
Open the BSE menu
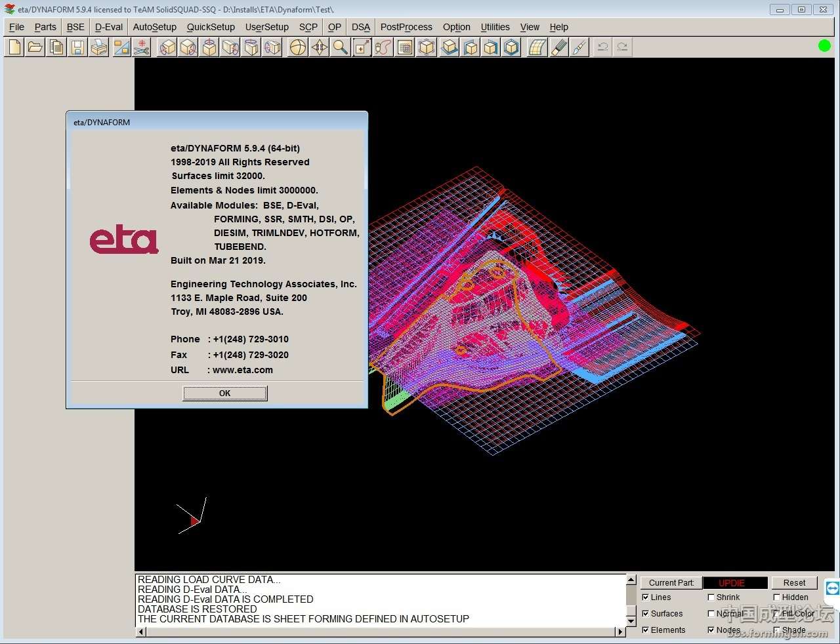(75, 27)
